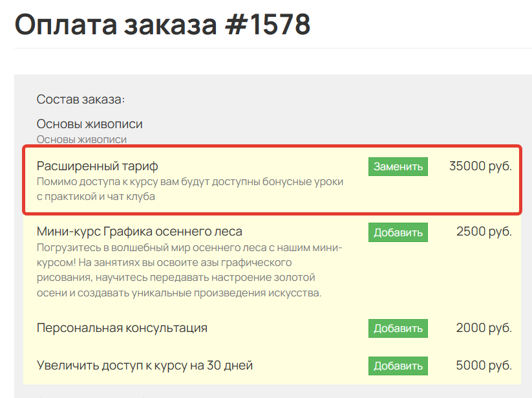Click the 2500 руб. price

484,232
